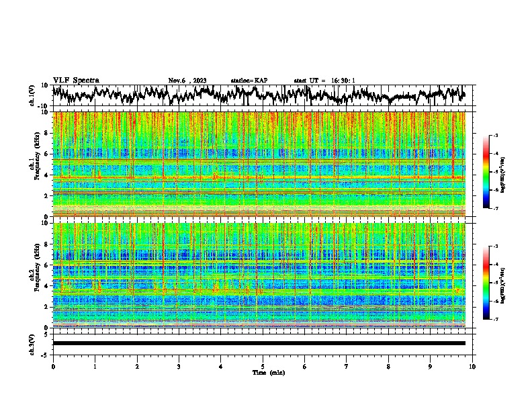This screenshot has width=532, height=411.
Task: Click time axis tick label "3"
Action: click(x=179, y=367)
